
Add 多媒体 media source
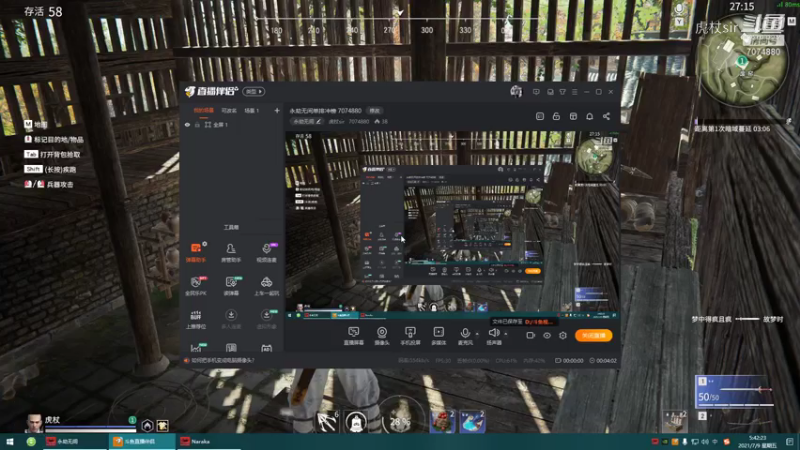(439, 336)
